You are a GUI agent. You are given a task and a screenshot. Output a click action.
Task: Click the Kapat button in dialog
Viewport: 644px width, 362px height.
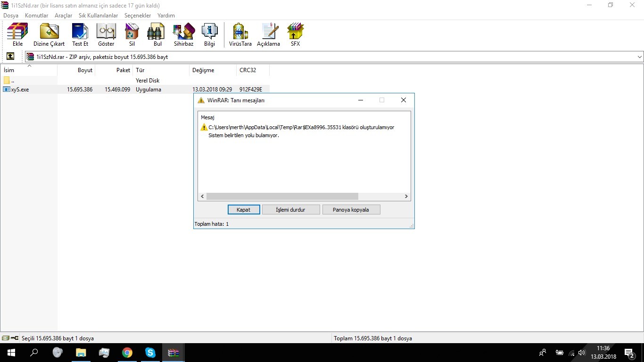click(x=244, y=210)
